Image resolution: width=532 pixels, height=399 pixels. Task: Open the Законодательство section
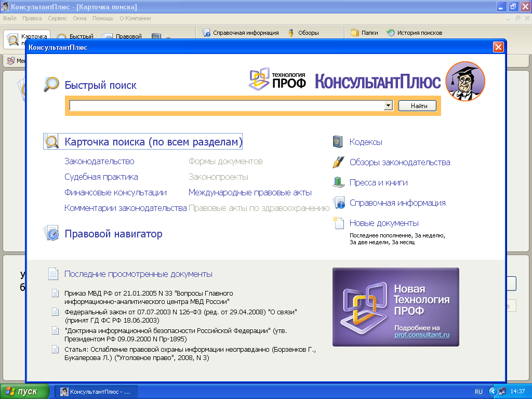99,161
